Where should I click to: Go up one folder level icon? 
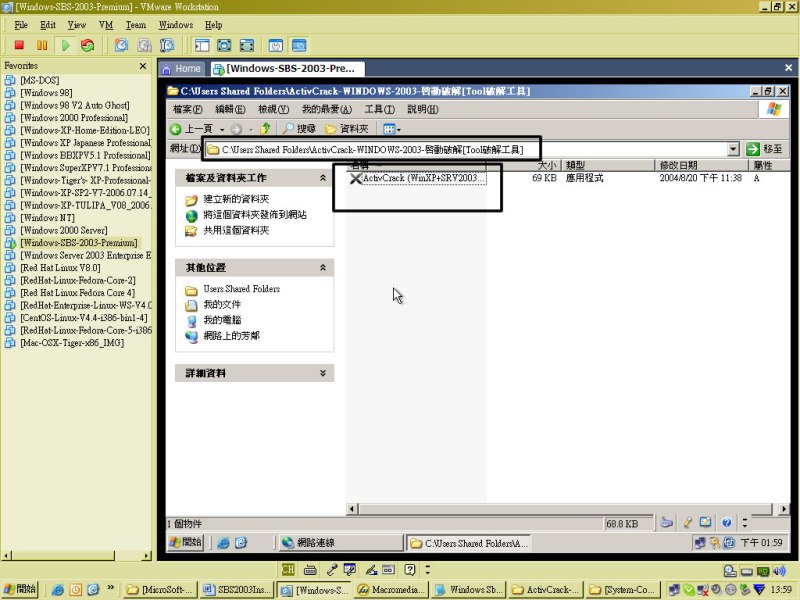click(x=265, y=129)
